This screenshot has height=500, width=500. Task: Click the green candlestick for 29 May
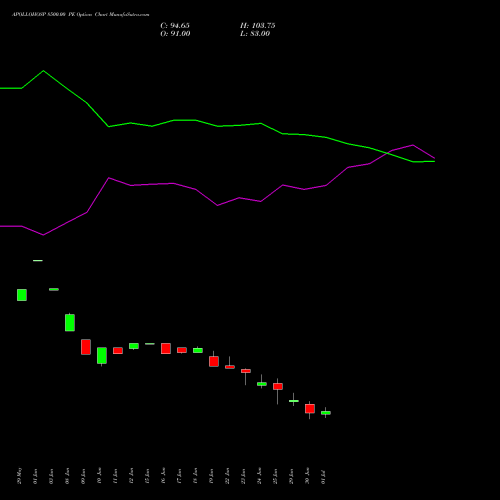pos(22,295)
